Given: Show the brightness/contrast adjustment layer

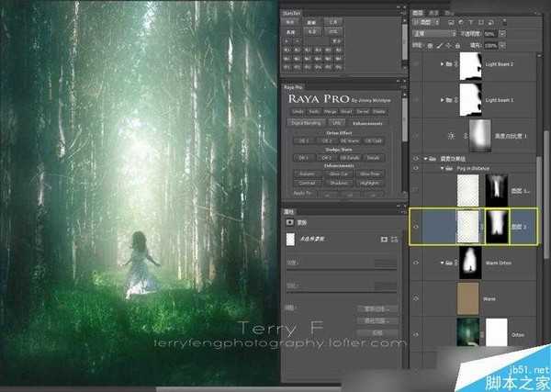Looking at the screenshot, I should [416, 136].
